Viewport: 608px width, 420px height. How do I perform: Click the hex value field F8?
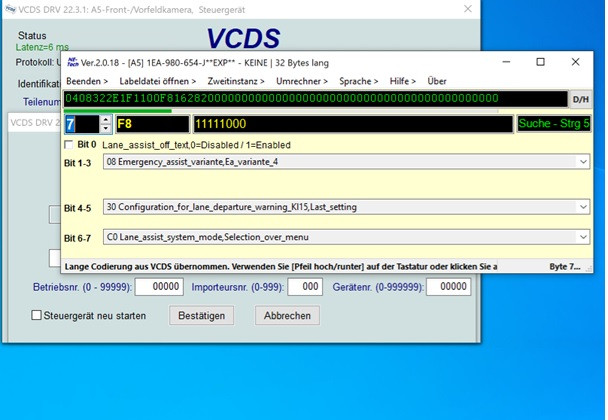click(152, 124)
